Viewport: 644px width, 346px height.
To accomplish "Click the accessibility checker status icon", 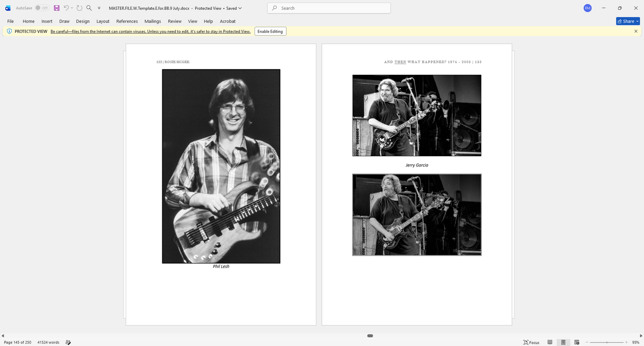I will pos(68,342).
